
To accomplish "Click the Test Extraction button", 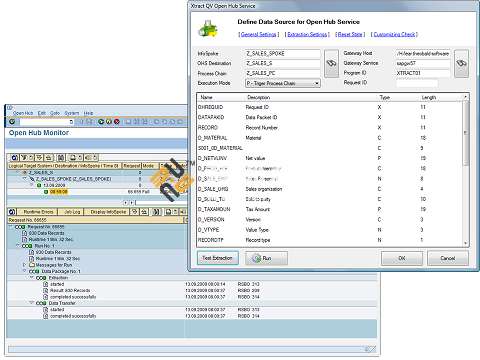I will [218, 258].
